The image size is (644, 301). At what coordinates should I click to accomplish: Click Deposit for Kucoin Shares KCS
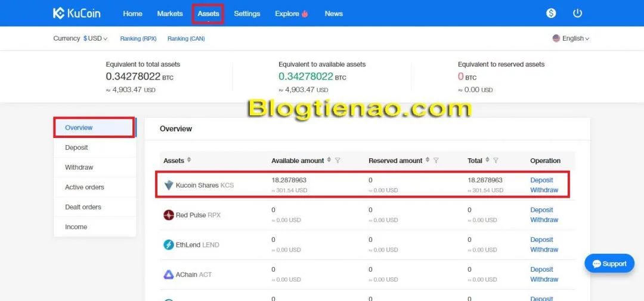tap(541, 180)
